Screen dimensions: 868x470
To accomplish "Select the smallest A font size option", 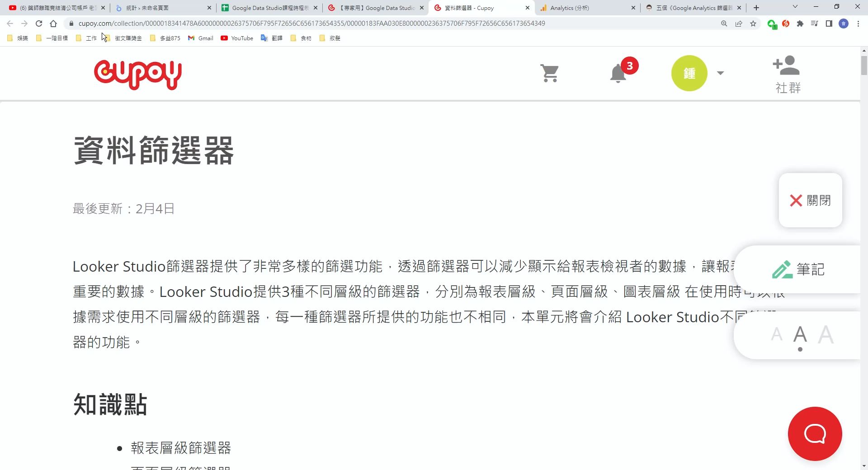I will click(x=777, y=334).
